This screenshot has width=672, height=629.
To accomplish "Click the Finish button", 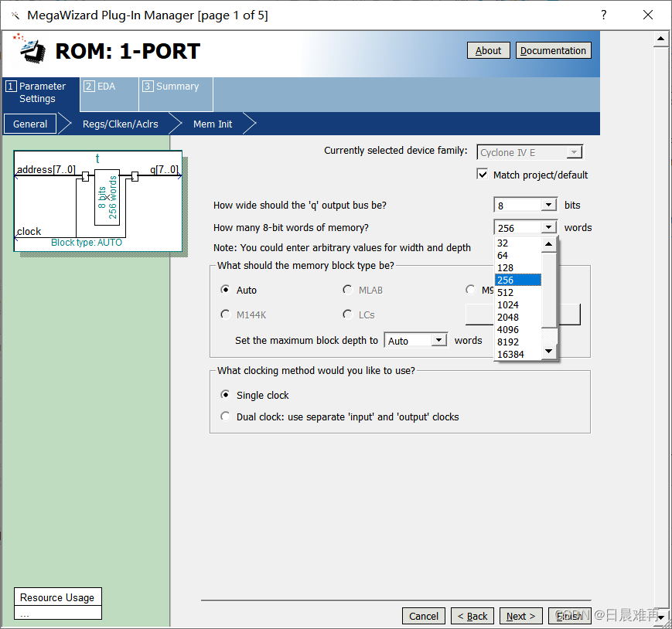I will point(570,616).
